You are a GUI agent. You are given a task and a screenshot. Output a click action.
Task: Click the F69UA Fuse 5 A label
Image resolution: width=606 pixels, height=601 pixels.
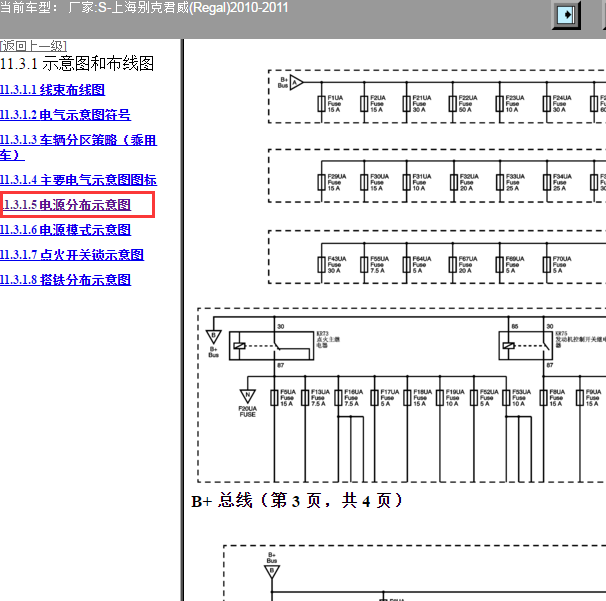(515, 264)
